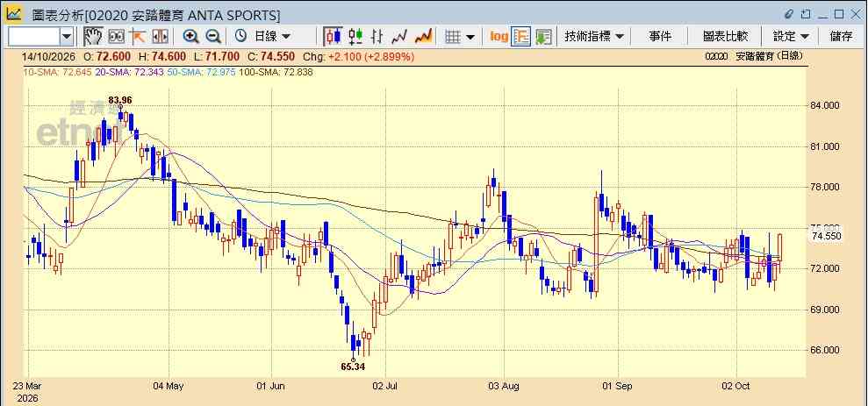Image resolution: width=868 pixels, height=406 pixels.
Task: Click the horizontal split arrows icon
Action: click(160, 37)
